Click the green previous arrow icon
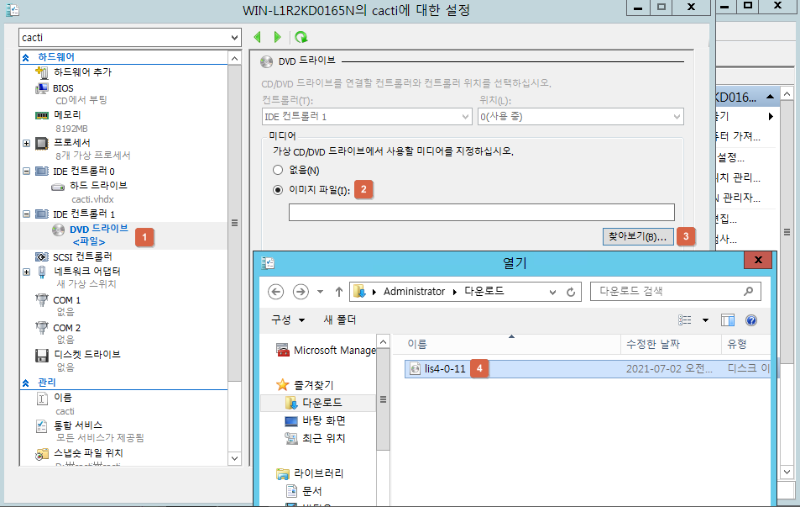 pyautogui.click(x=257, y=37)
